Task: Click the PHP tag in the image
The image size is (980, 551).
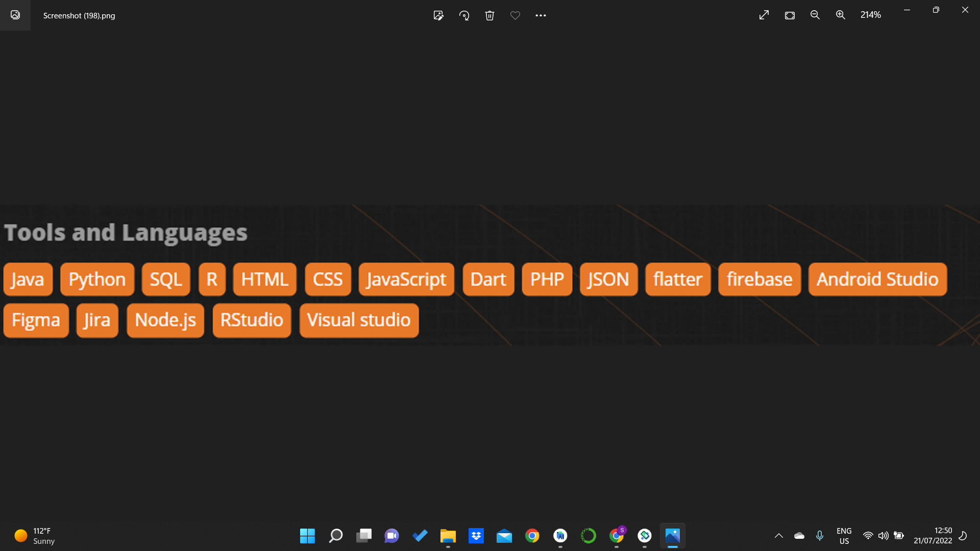Action: (547, 280)
